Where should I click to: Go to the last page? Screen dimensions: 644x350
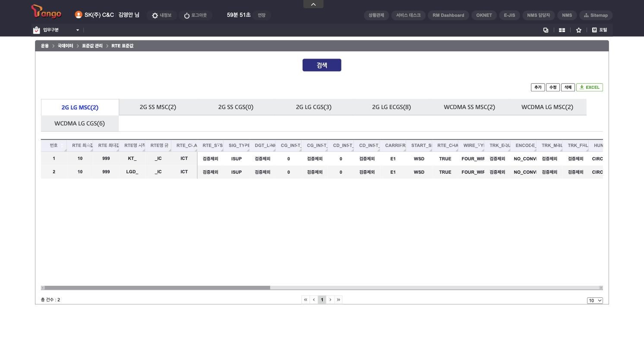pyautogui.click(x=338, y=300)
